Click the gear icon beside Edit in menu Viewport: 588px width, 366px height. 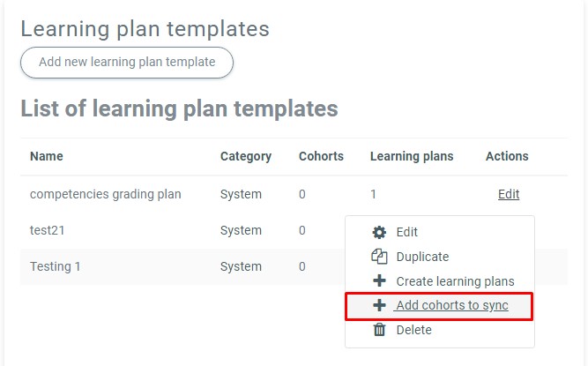coord(380,233)
